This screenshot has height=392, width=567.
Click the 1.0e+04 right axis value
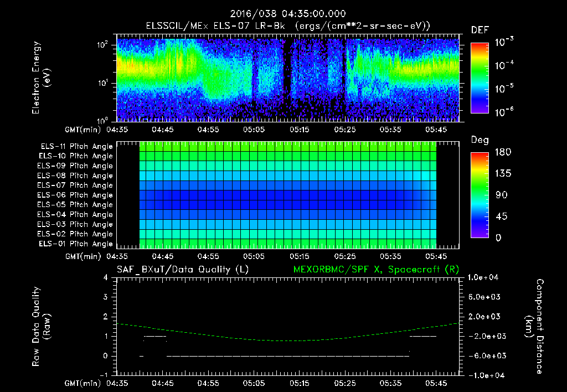tap(483, 277)
